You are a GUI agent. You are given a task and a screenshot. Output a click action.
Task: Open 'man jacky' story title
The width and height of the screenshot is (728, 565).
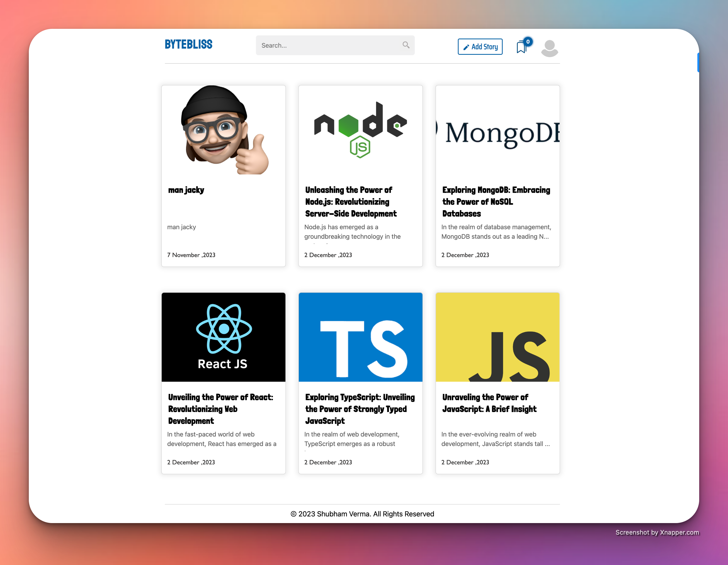[x=186, y=190]
